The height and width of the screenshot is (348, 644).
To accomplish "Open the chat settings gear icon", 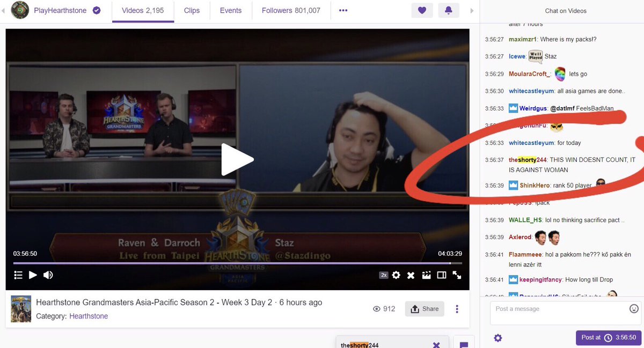I will [498, 338].
